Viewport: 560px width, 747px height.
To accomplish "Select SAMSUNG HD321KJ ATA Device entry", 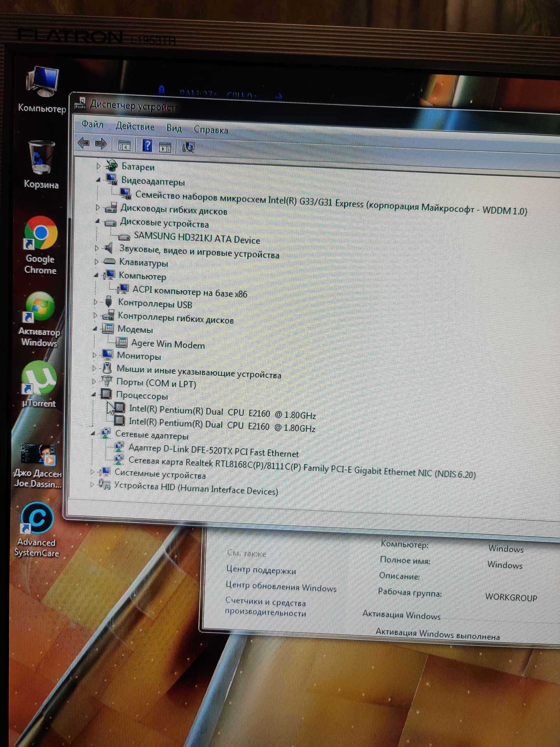I will click(x=197, y=238).
